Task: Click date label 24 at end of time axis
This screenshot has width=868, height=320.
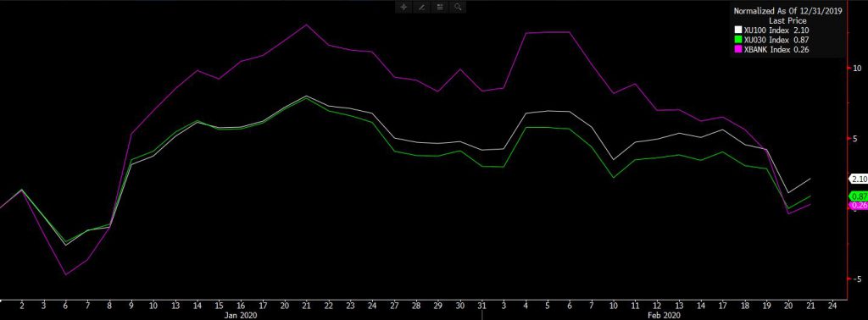Action: (x=832, y=305)
